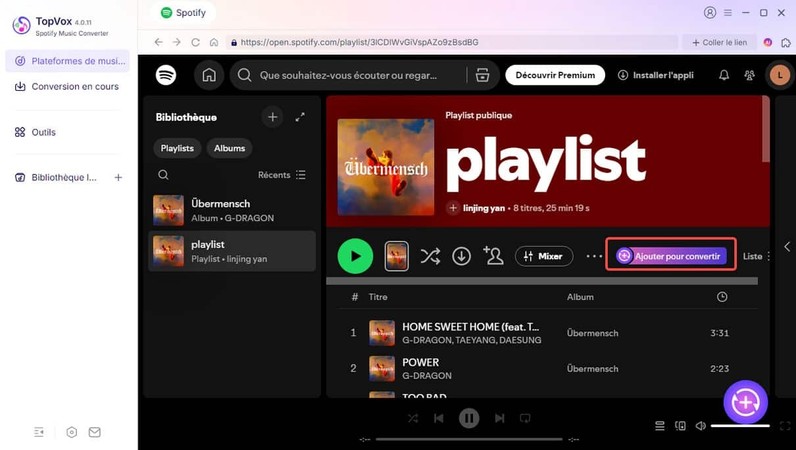Skip to previous track

(439, 419)
